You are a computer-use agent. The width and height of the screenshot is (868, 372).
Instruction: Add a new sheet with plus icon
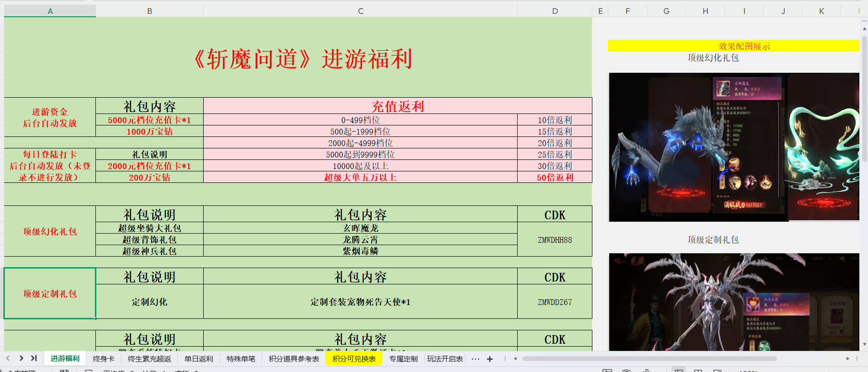(x=490, y=359)
